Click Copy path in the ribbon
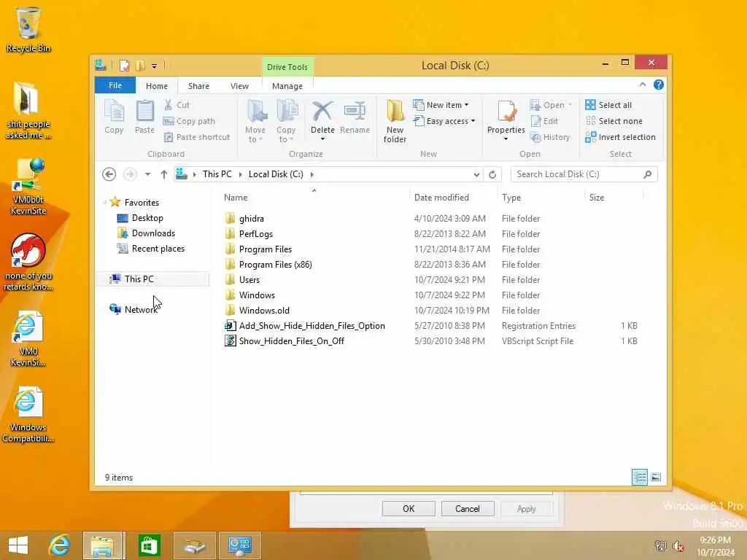 coord(189,121)
